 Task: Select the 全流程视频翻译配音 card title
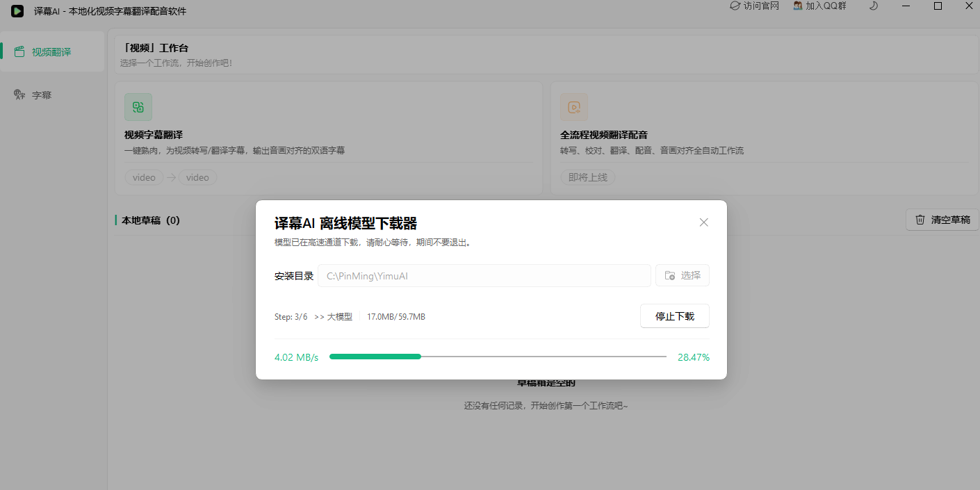604,135
